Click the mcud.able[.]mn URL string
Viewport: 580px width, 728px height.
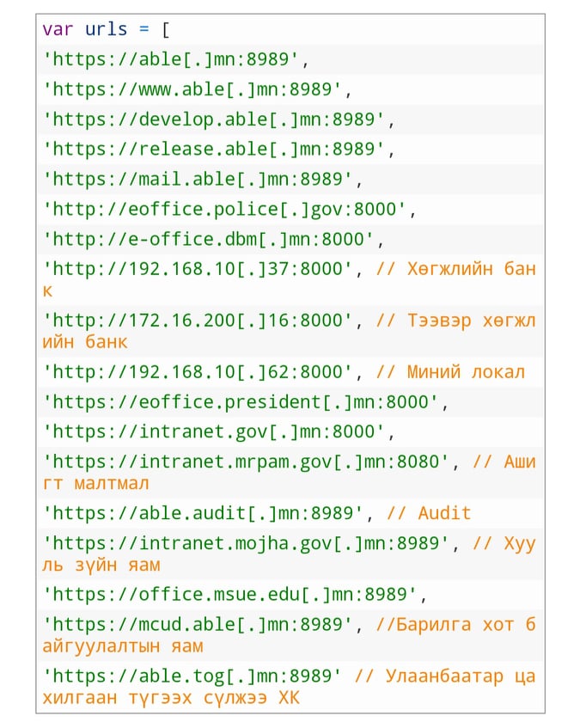198,625
